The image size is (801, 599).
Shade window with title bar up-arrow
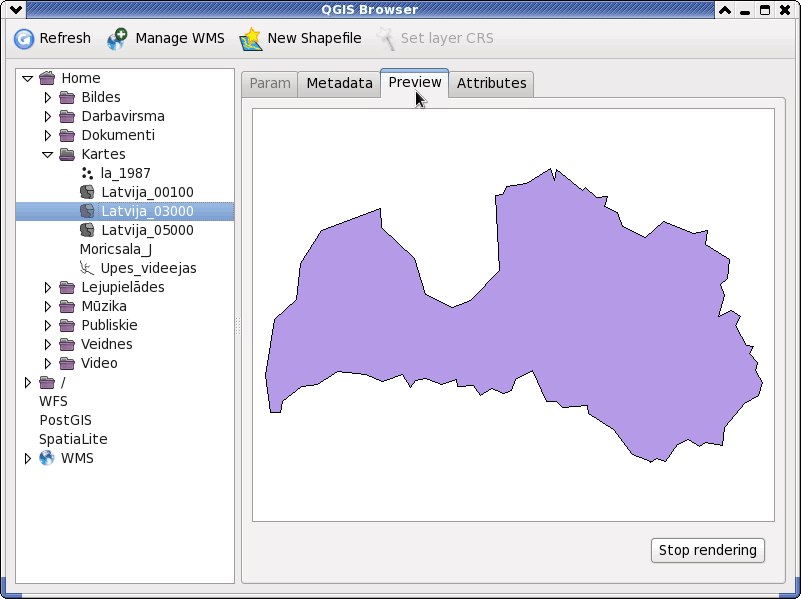(x=725, y=10)
